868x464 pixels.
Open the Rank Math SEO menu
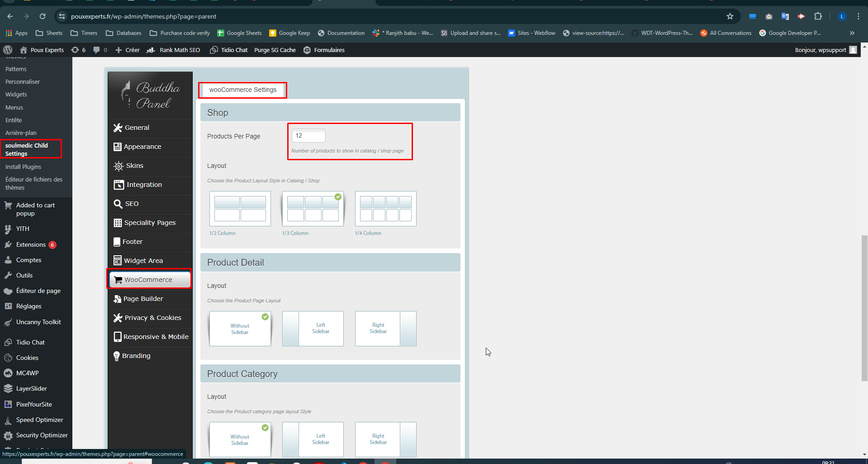[x=174, y=50]
